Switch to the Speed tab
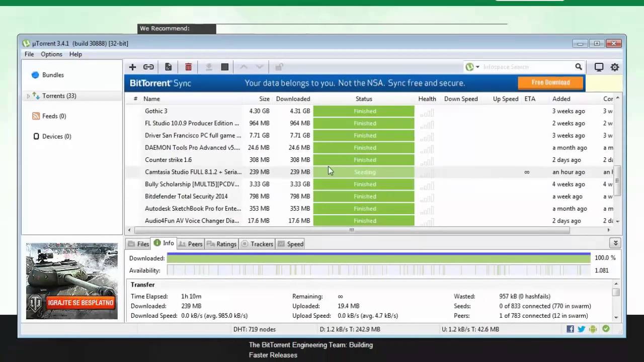Viewport: 644px width, 362px height. (x=290, y=244)
